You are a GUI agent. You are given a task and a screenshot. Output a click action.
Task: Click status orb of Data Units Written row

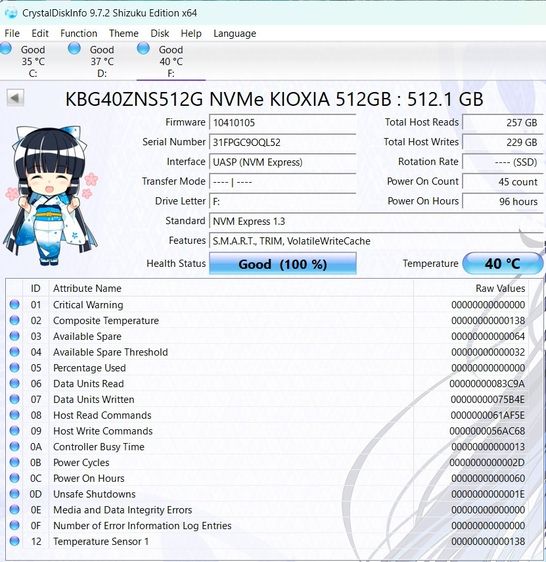[x=14, y=399]
